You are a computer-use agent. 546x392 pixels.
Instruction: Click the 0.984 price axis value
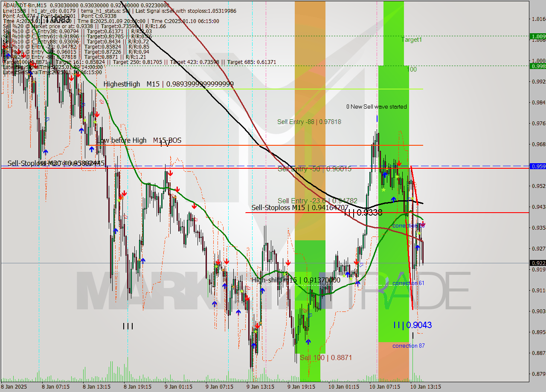pos(539,102)
